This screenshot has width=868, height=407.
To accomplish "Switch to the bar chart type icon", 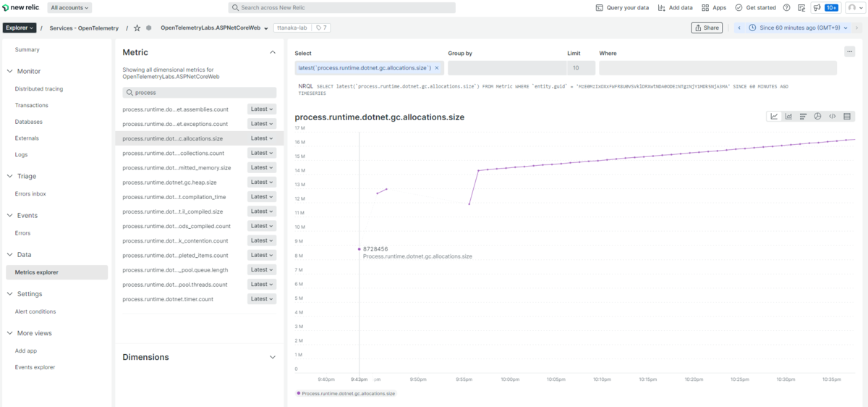I will [803, 116].
